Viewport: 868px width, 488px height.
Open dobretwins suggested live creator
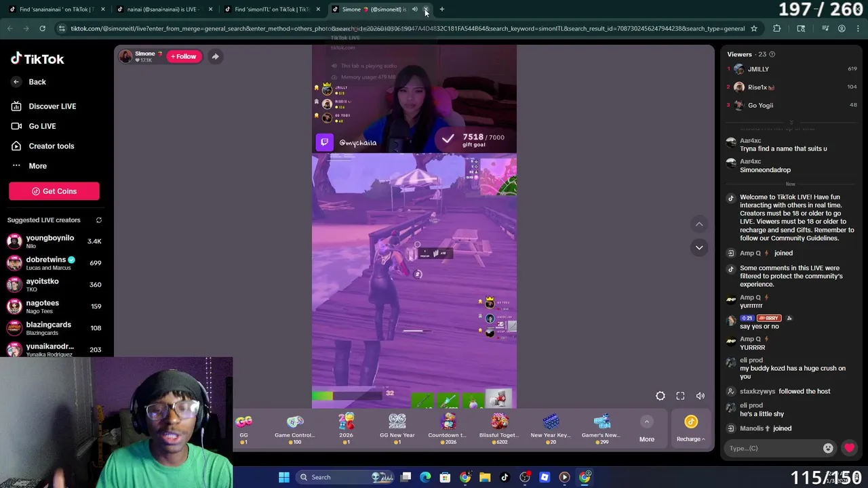(54, 263)
